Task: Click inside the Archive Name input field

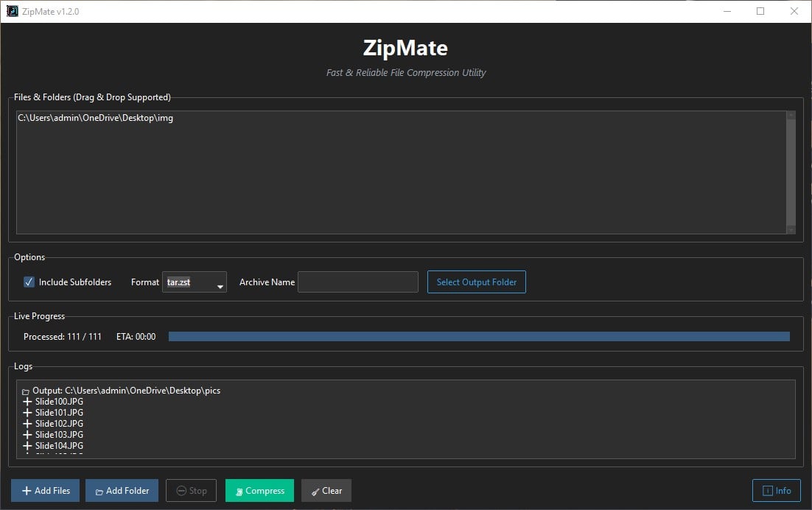Action: (357, 282)
